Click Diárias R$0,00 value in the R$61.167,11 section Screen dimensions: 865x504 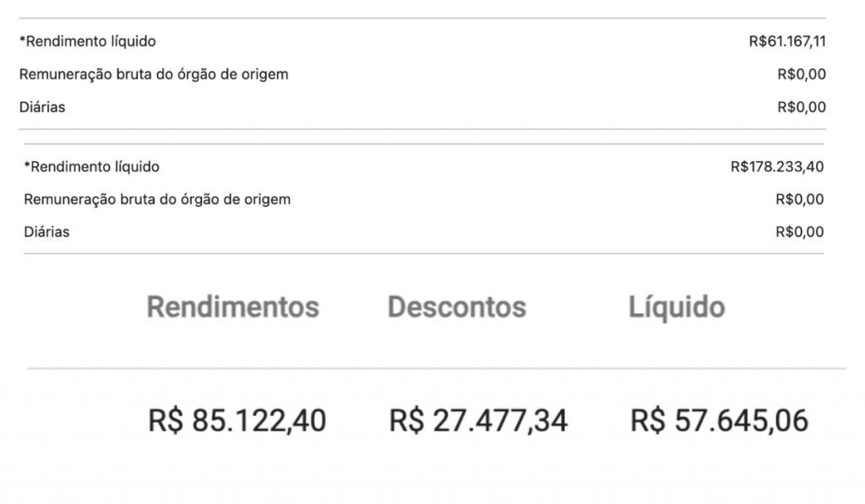point(802,107)
